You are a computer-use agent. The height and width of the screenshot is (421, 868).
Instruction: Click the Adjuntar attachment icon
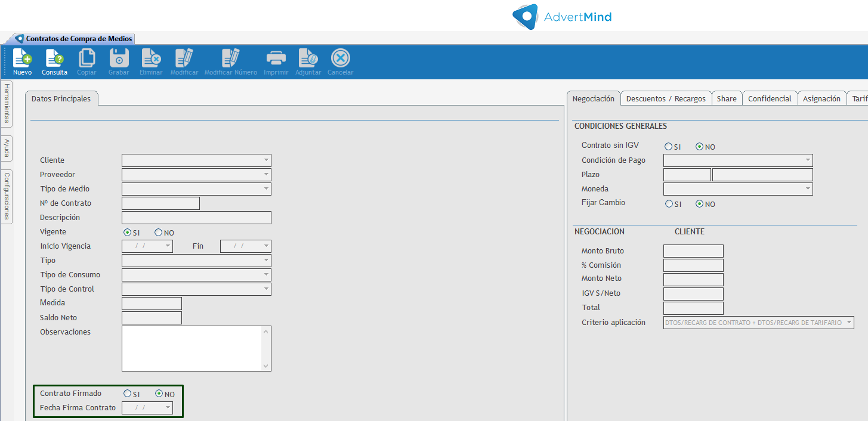[308, 58]
